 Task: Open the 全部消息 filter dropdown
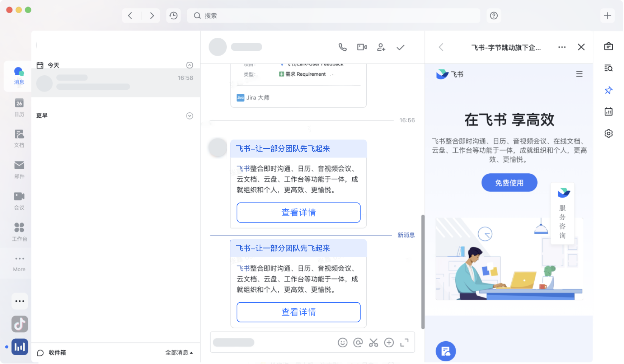(179, 353)
